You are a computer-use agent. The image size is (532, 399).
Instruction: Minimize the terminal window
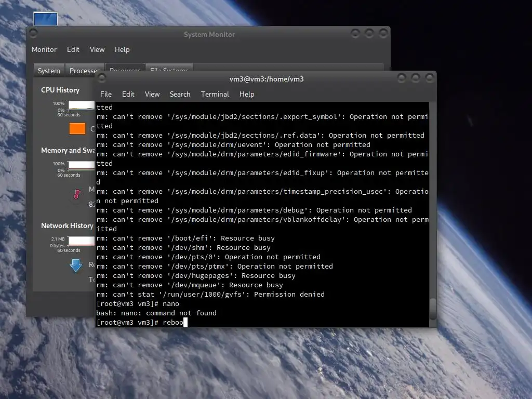[x=402, y=78]
